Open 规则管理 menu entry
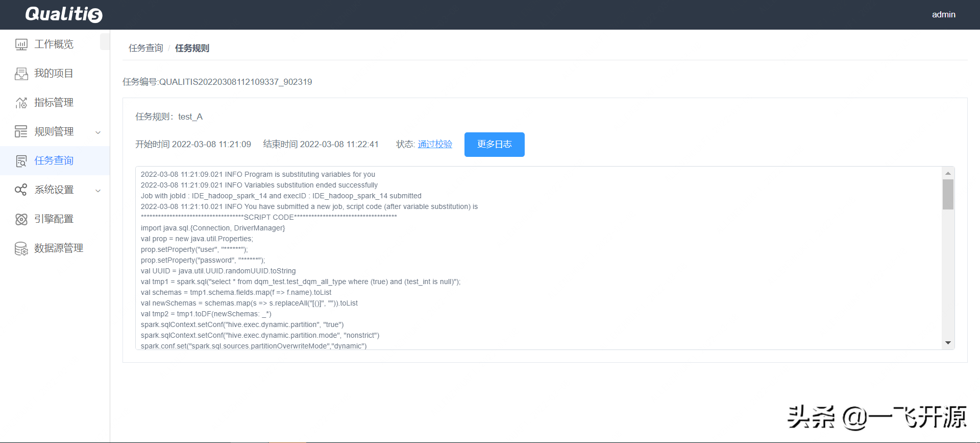 point(55,132)
